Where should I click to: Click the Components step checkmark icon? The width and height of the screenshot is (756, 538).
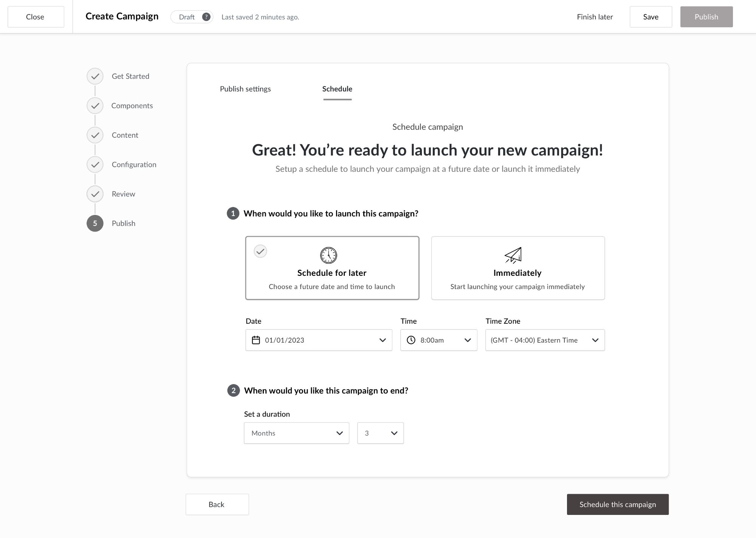tap(95, 106)
